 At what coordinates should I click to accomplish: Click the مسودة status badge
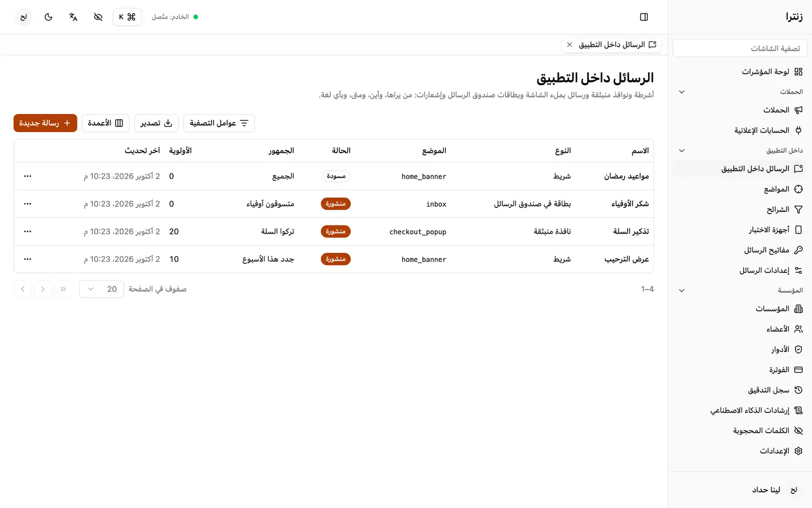pos(336,176)
